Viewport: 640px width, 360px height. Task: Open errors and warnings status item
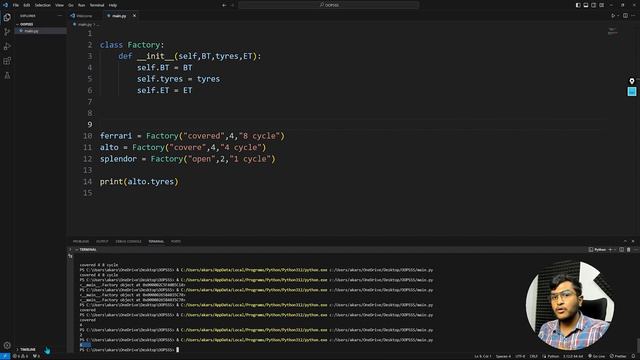[20, 356]
